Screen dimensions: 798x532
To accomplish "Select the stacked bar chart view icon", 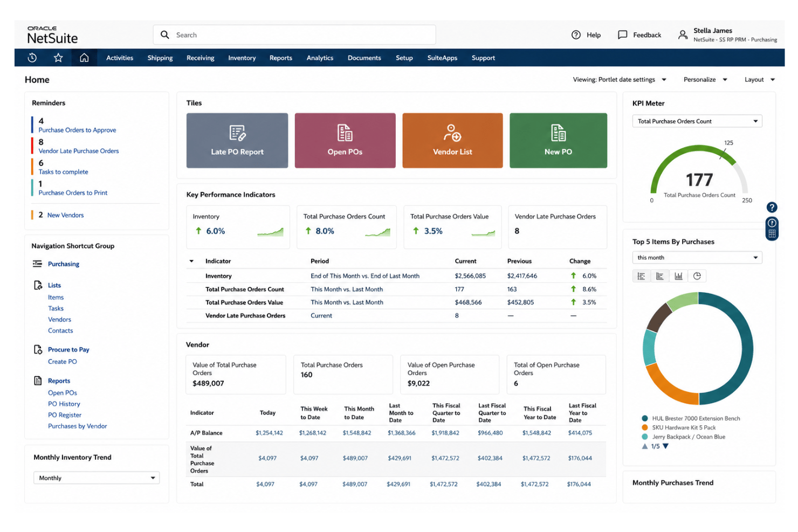I will 659,276.
